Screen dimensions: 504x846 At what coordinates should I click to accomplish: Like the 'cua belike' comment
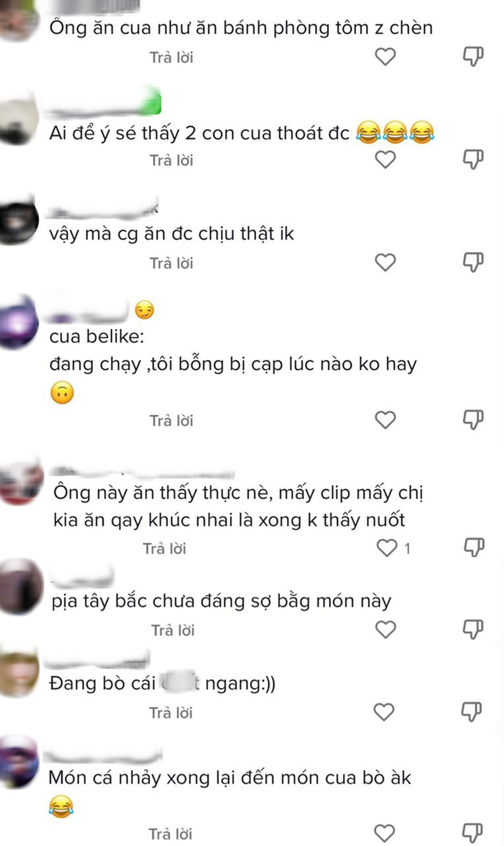[386, 419]
